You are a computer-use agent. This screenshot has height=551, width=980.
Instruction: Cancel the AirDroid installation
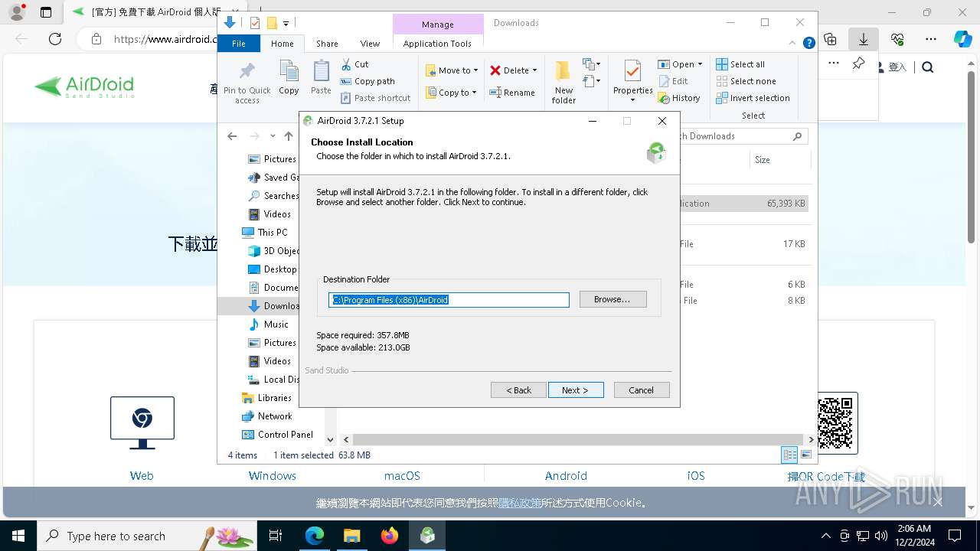(x=642, y=390)
